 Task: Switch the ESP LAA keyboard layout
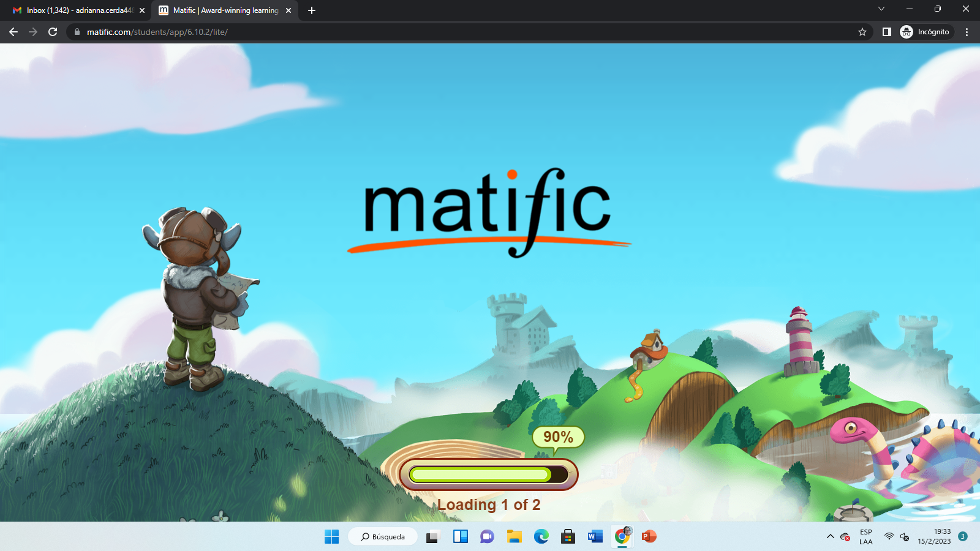pos(864,537)
